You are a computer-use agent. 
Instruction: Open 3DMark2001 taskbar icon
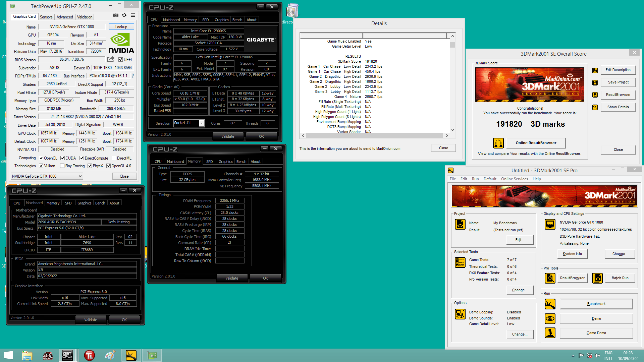point(131,355)
